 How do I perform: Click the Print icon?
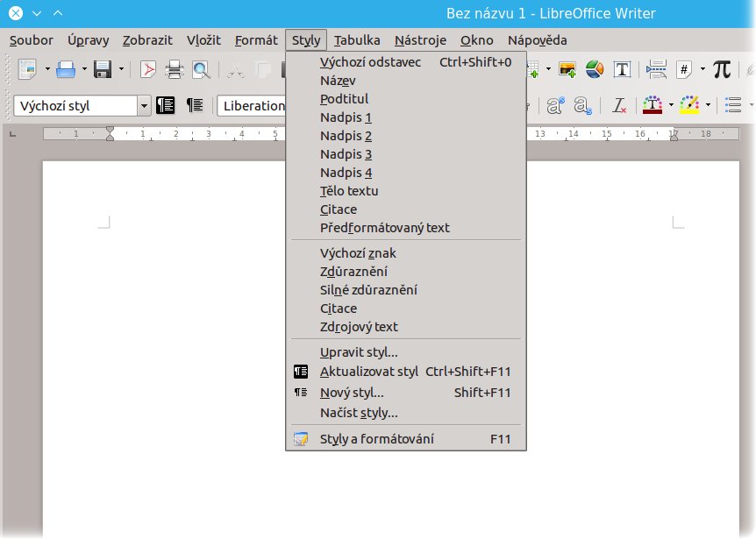pyautogui.click(x=174, y=70)
